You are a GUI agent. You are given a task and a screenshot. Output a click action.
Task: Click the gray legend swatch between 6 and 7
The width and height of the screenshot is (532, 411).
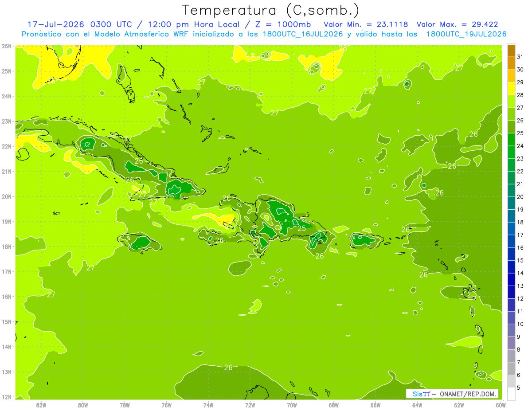click(511, 368)
